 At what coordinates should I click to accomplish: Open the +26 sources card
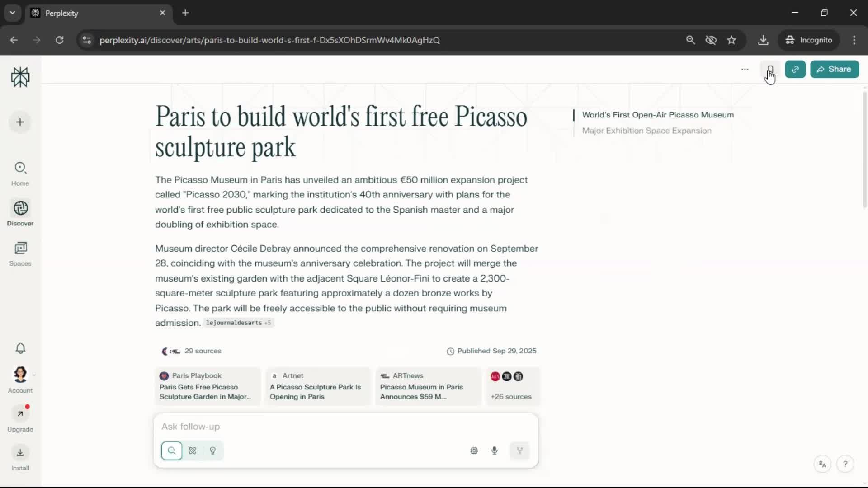tap(512, 387)
